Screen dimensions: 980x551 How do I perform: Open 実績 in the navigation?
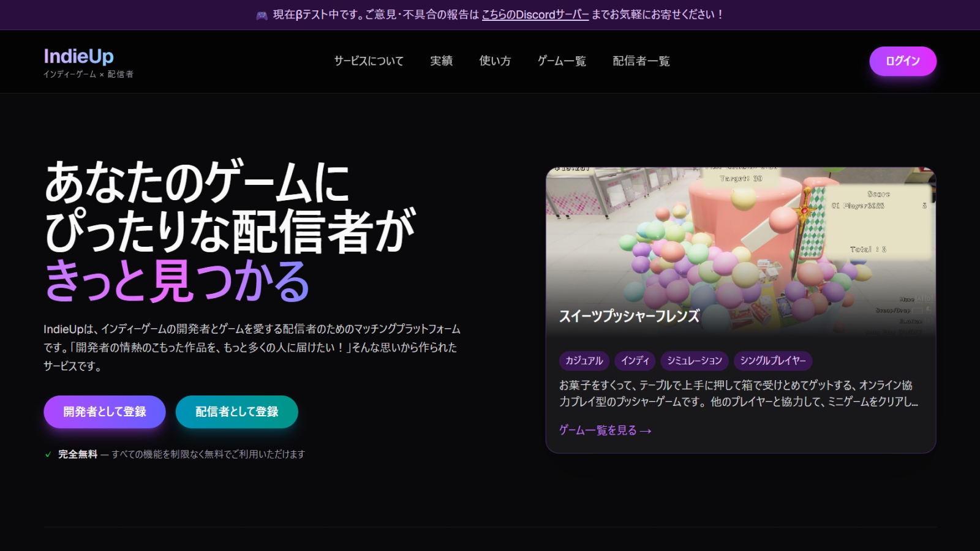tap(442, 61)
